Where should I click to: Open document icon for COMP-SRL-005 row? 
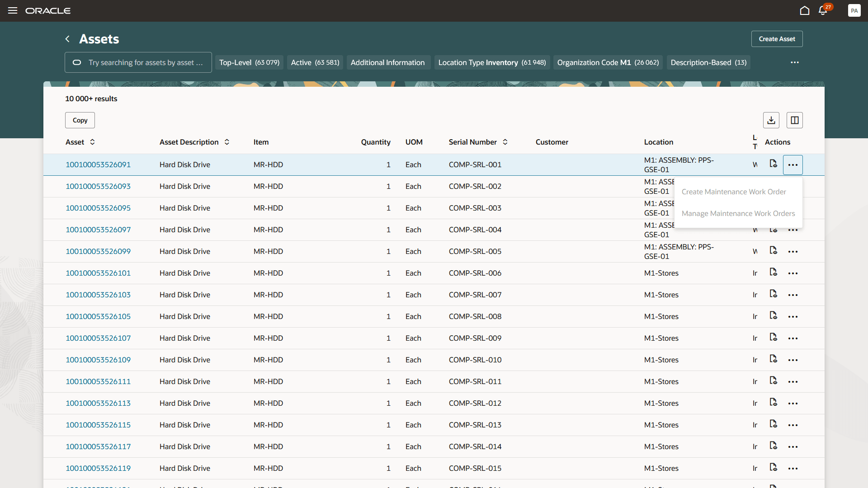click(x=774, y=250)
